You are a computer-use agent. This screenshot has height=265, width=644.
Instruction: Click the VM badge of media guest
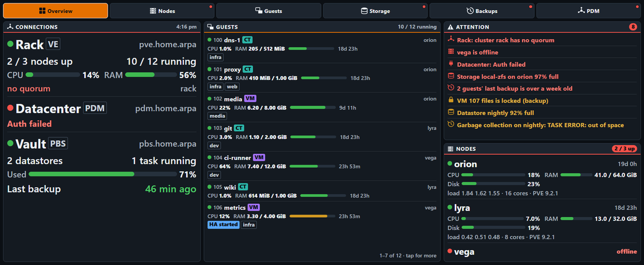pyautogui.click(x=250, y=99)
